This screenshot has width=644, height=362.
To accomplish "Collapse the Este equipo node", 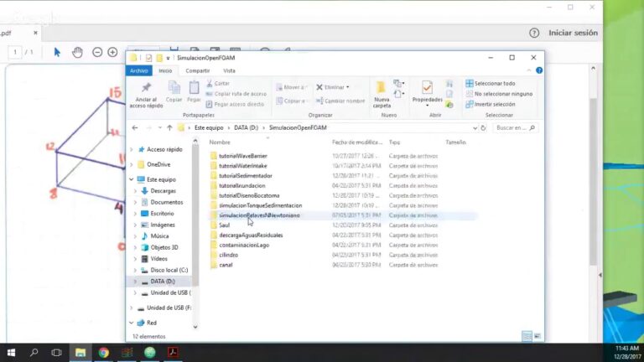I will [x=132, y=179].
